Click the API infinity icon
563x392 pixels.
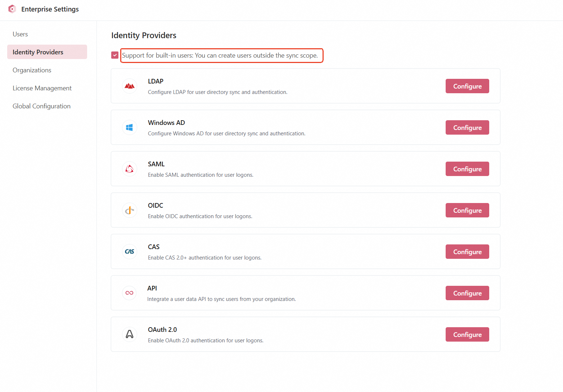[x=129, y=293]
